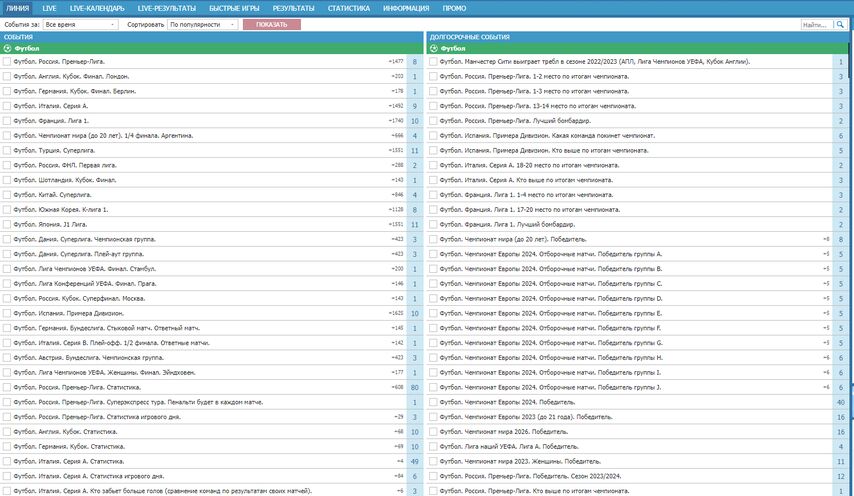Tick the Италия. Серия А. checkbox
Screen dimensions: 854x496
tap(7, 106)
